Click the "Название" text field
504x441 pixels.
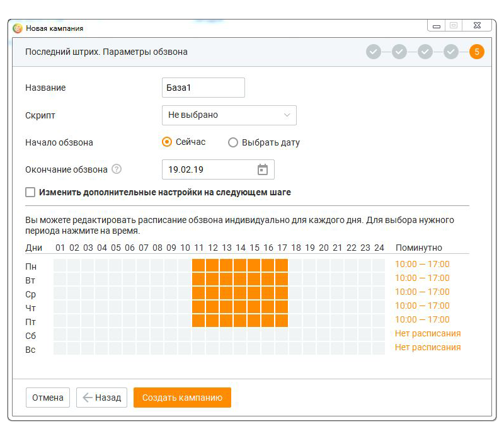pos(203,88)
